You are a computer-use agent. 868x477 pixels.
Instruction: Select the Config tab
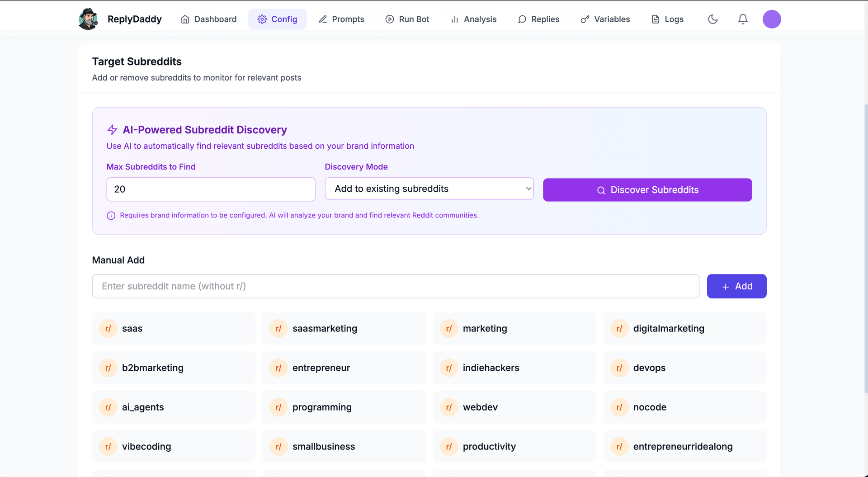pos(277,19)
